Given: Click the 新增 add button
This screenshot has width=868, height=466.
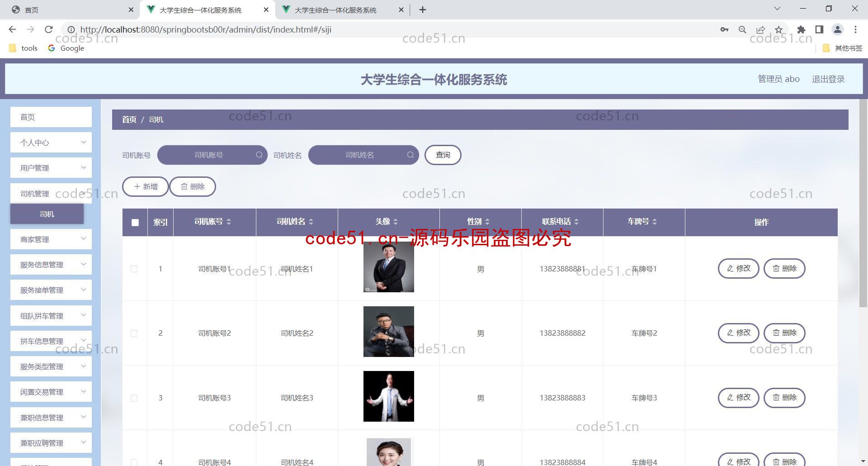Looking at the screenshot, I should point(146,186).
